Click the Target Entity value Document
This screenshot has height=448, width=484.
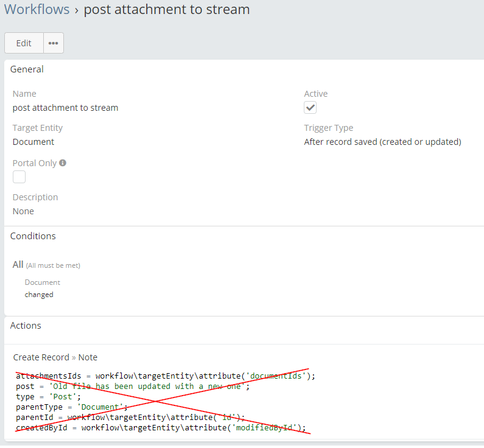coord(33,142)
